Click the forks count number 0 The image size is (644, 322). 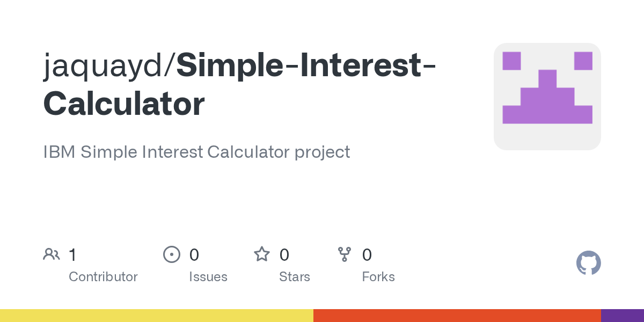point(367,254)
